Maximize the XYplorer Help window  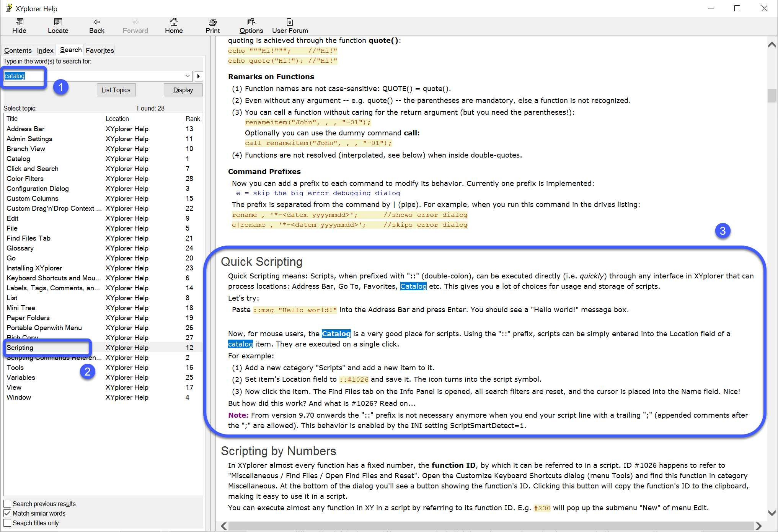(737, 8)
